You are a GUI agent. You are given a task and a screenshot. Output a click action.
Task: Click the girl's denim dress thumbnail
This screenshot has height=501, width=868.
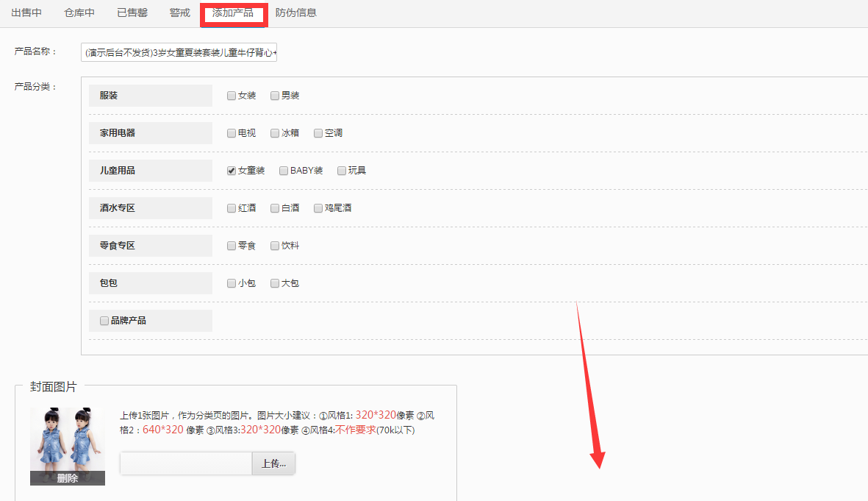[x=68, y=440]
